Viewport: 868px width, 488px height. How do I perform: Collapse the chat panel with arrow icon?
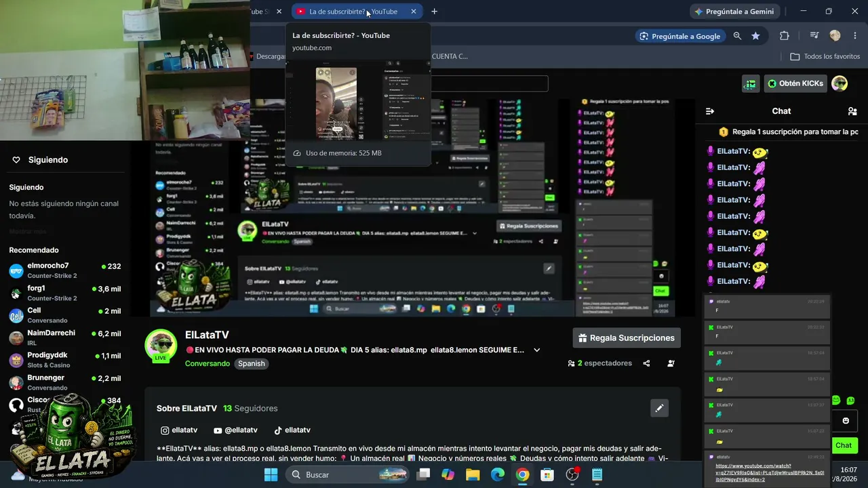[710, 111]
